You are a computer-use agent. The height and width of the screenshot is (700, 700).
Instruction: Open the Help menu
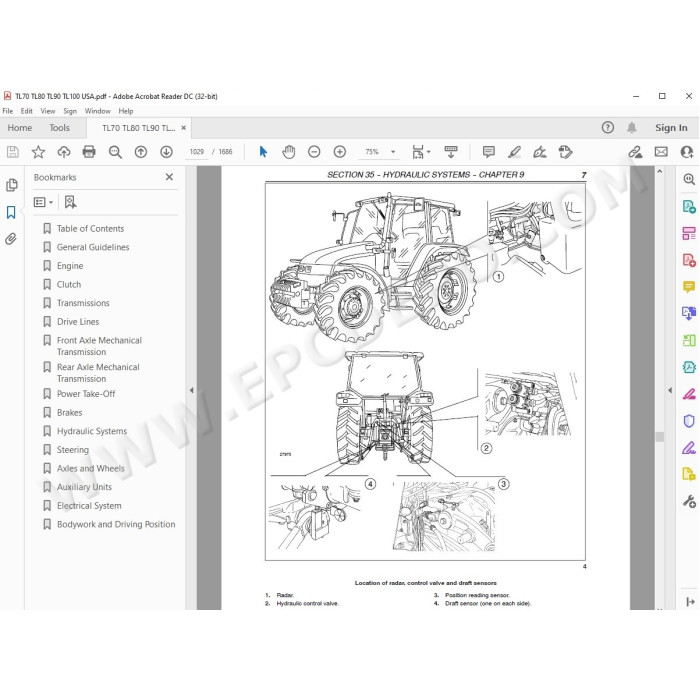click(x=125, y=111)
